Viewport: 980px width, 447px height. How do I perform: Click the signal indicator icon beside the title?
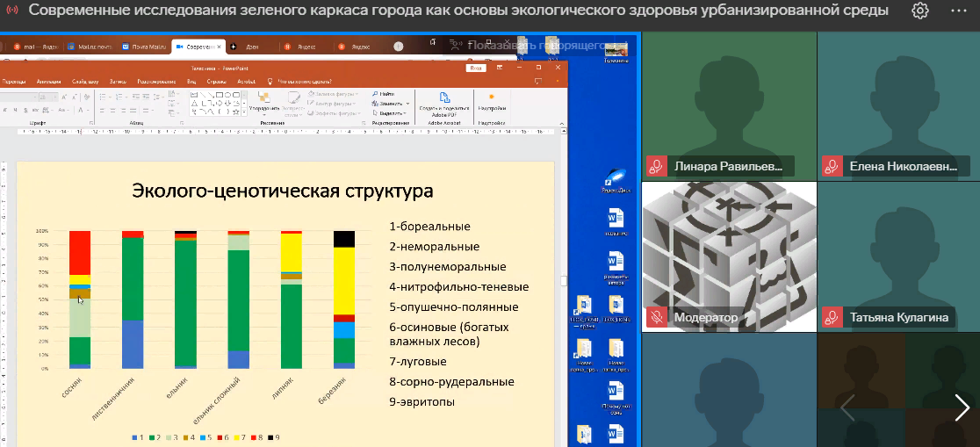12,11
